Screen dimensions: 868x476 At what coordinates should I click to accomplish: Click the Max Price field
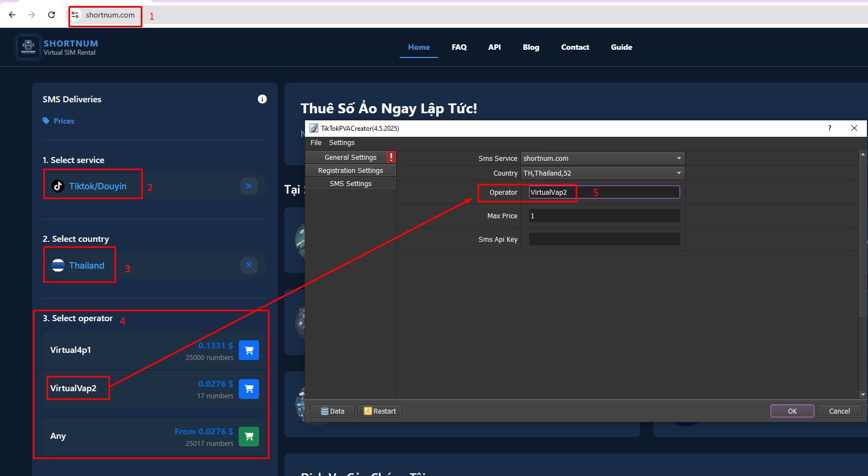coord(605,216)
